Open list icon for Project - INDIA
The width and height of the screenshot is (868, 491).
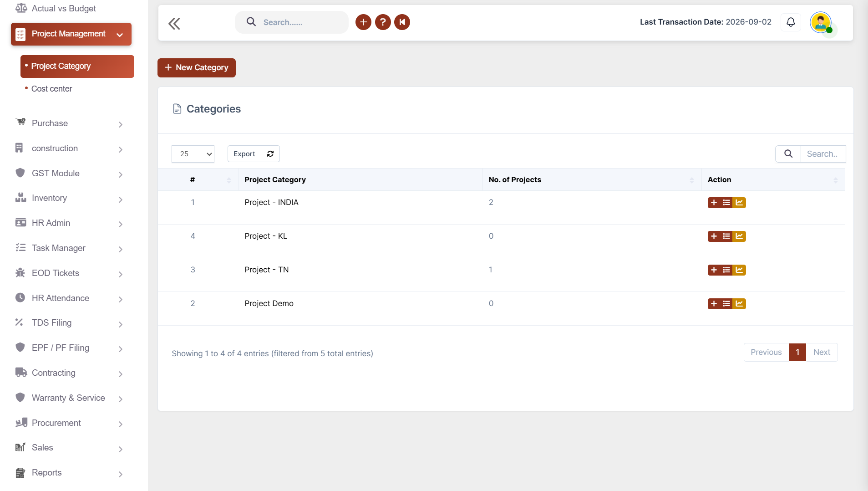726,203
